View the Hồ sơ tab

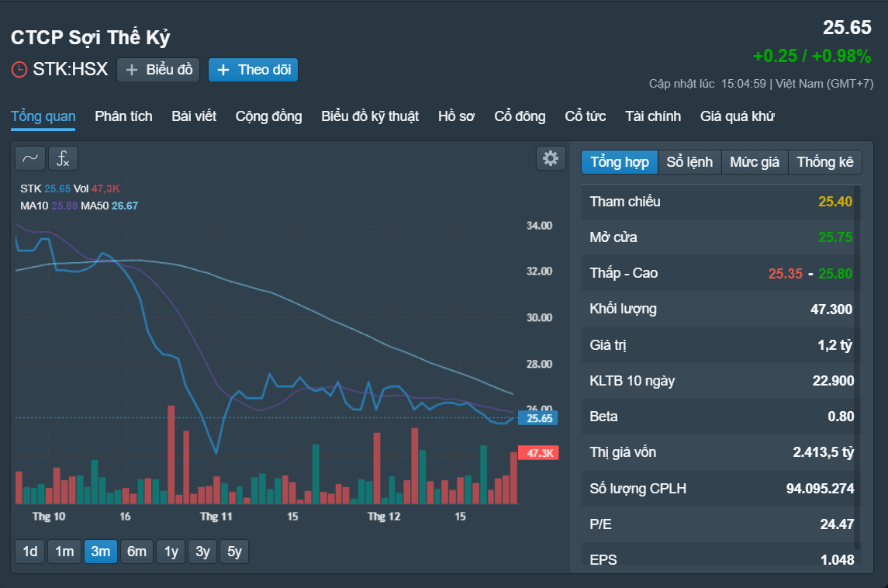[457, 116]
